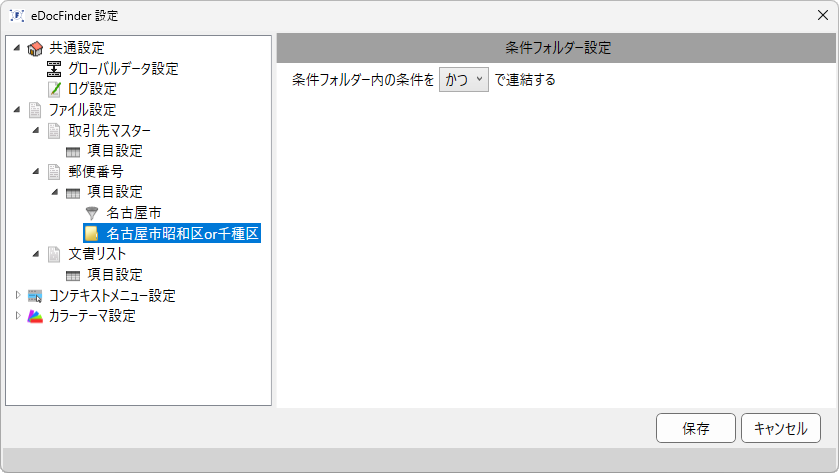Open the かつ condition join dropdown

(463, 80)
